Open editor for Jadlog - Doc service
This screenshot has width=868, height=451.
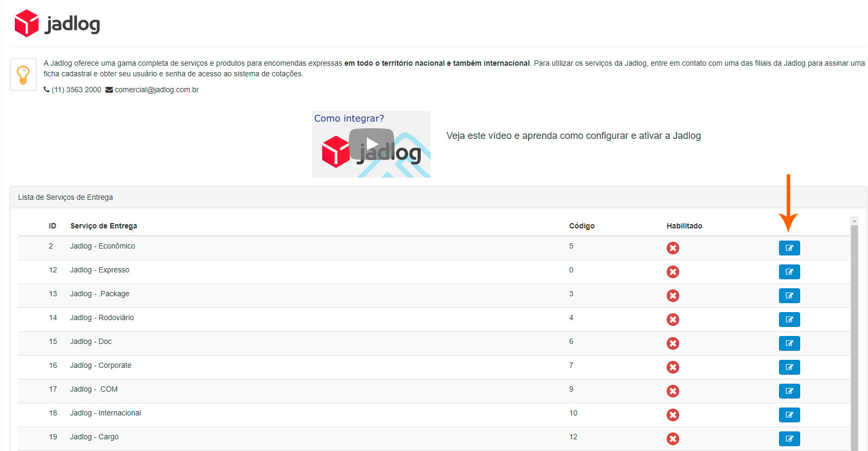789,343
